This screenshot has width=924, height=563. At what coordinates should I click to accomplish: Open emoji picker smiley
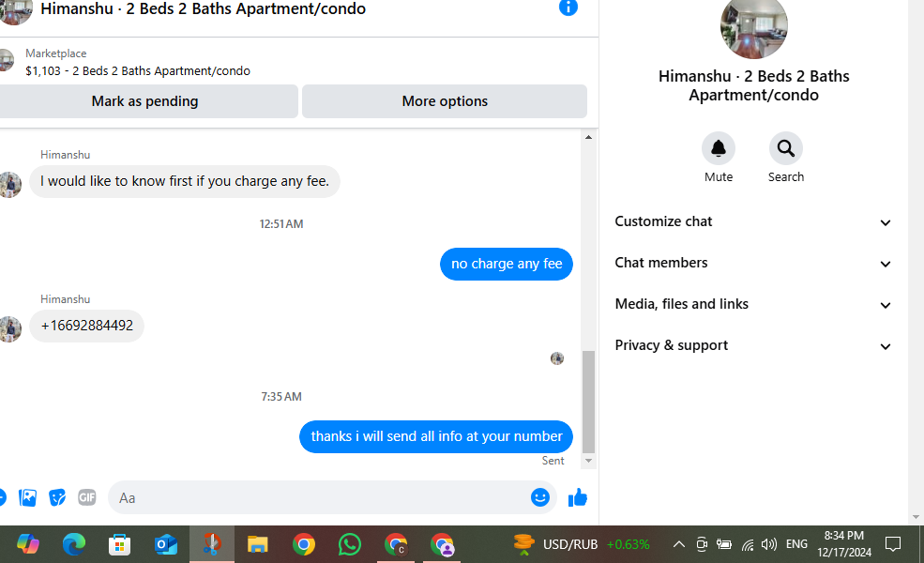click(539, 497)
